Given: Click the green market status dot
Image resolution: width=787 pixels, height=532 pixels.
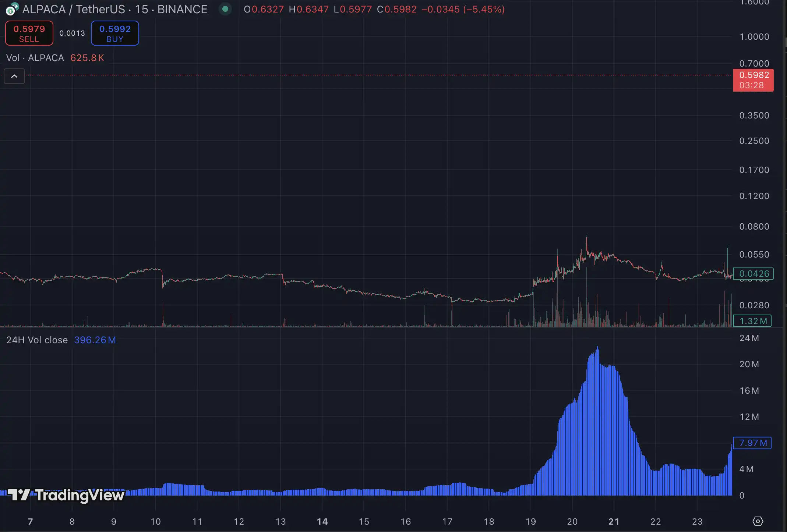Looking at the screenshot, I should point(225,9).
